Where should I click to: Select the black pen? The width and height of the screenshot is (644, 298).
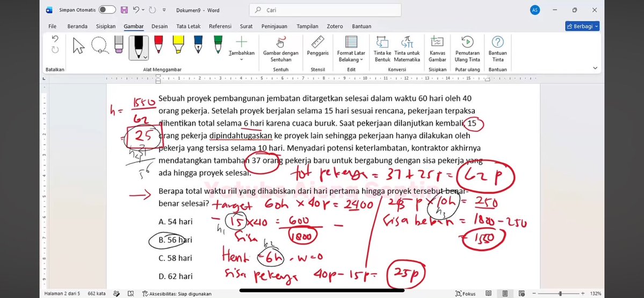pos(139,47)
